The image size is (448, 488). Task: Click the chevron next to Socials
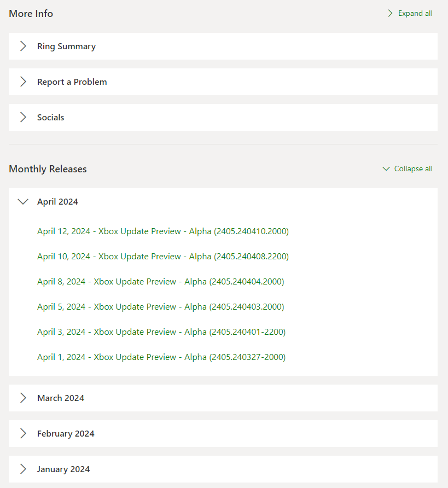point(23,118)
